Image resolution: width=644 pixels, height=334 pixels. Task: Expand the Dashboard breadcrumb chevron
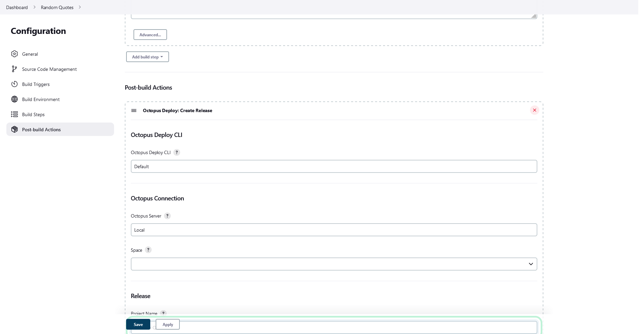[x=34, y=7]
